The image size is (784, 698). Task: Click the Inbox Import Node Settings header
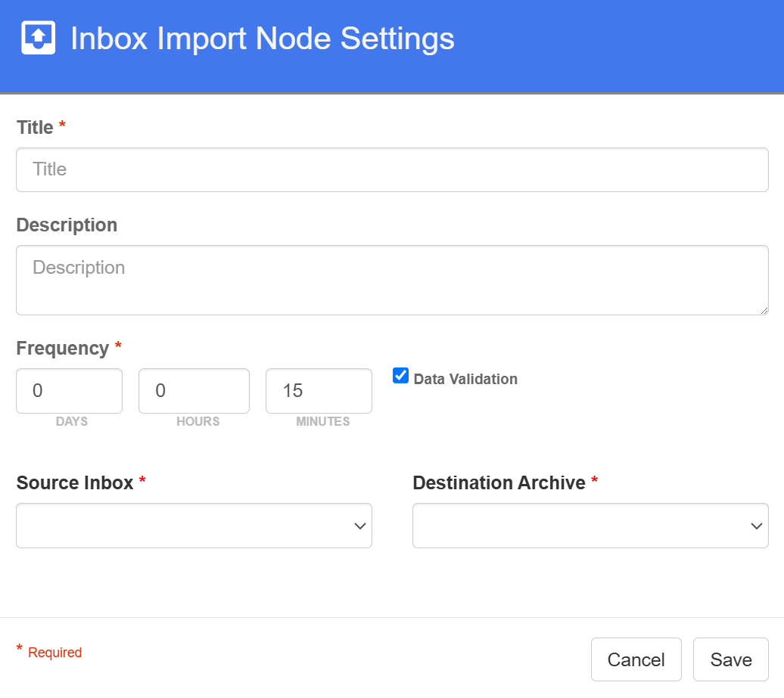click(x=261, y=38)
